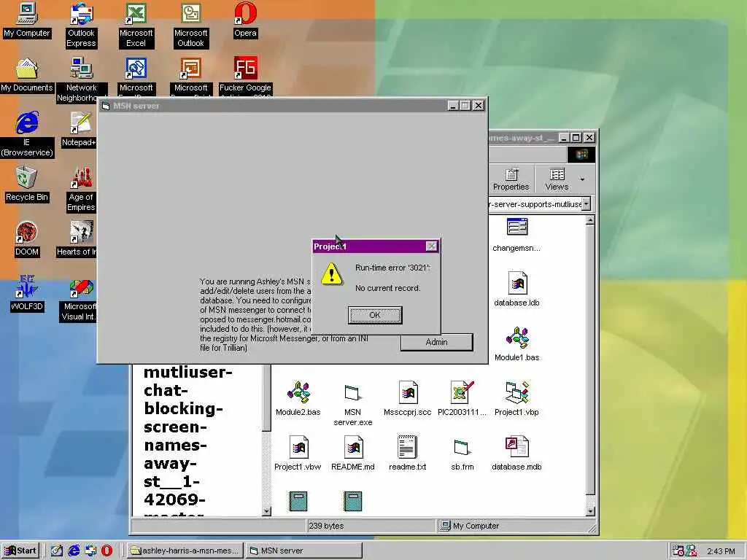Select Project1.vbp file icon
Image resolution: width=747 pixels, height=560 pixels.
point(516,399)
